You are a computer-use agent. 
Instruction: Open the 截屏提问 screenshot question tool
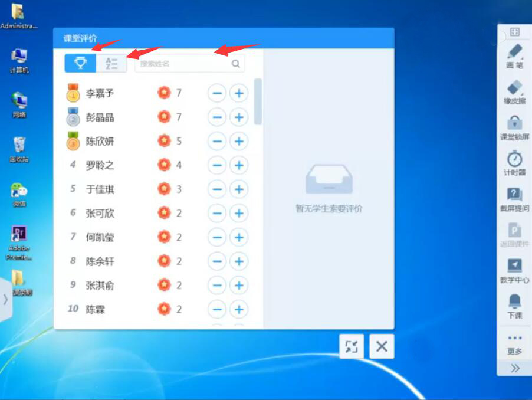[515, 199]
